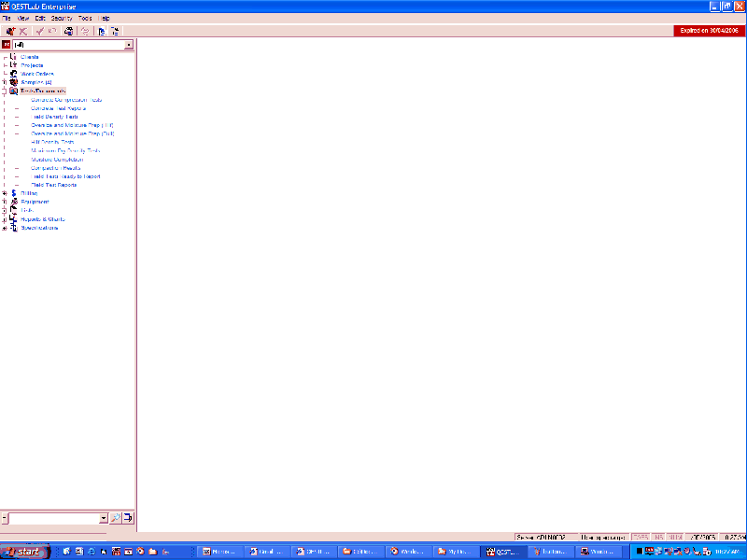Open the Tools menu
Viewport: 747px width, 560px height.
[x=85, y=17]
